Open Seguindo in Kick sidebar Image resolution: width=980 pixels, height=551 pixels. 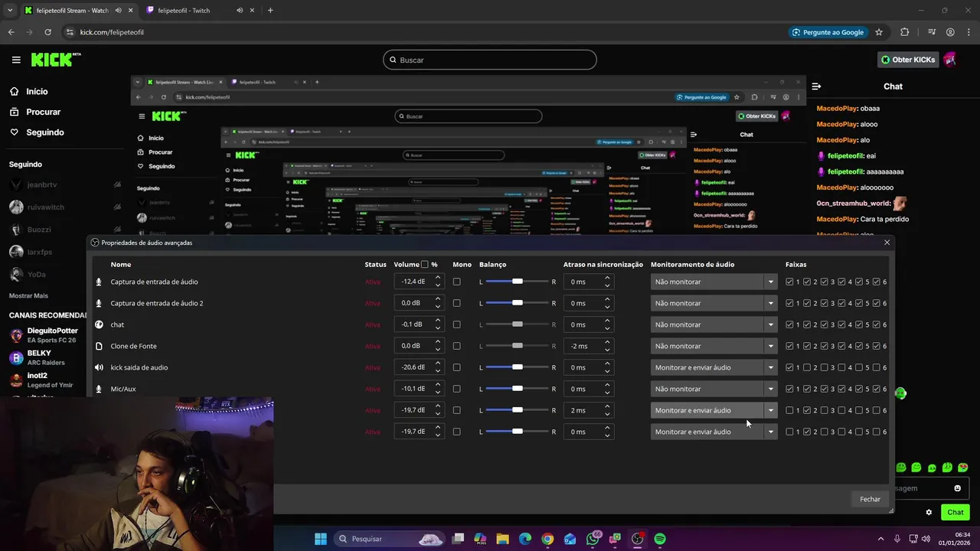(37, 132)
